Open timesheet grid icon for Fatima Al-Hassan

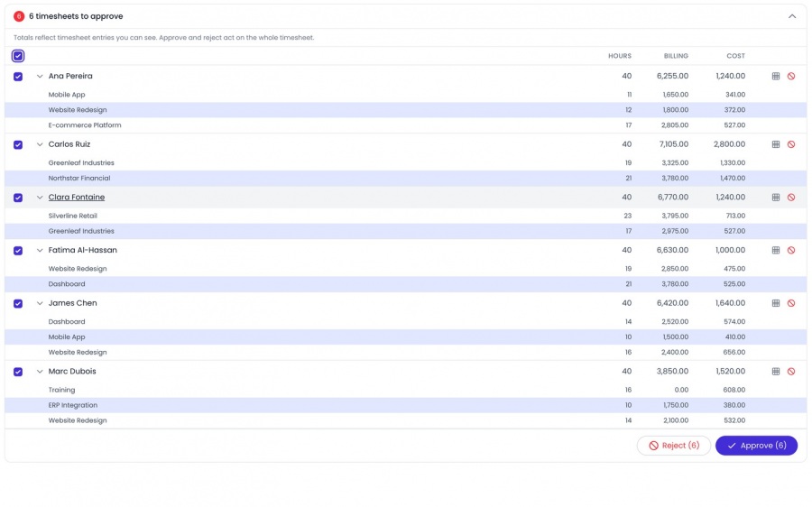776,250
